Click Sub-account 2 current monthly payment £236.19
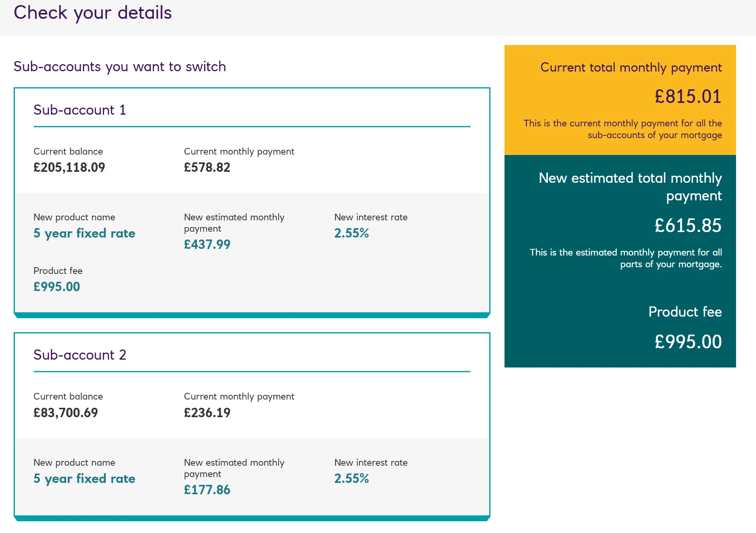Image resolution: width=756 pixels, height=533 pixels. [x=207, y=413]
